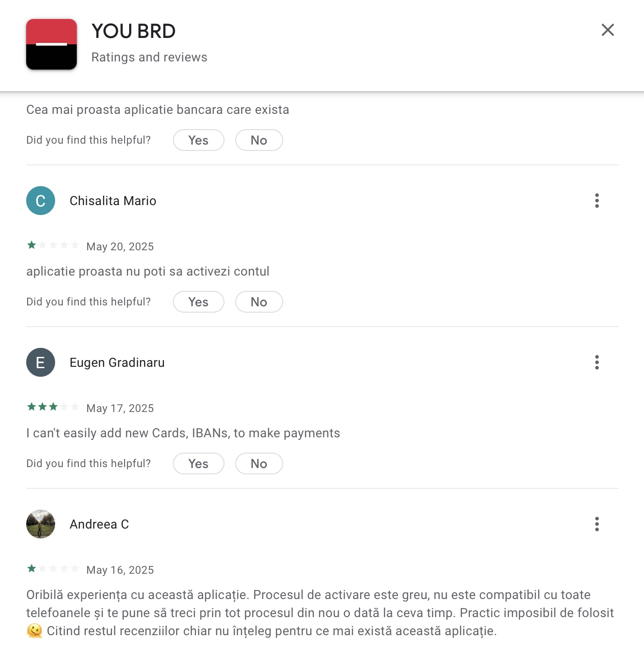Open the YOU BRD app icon
The height and width of the screenshot is (646, 644).
(51, 44)
